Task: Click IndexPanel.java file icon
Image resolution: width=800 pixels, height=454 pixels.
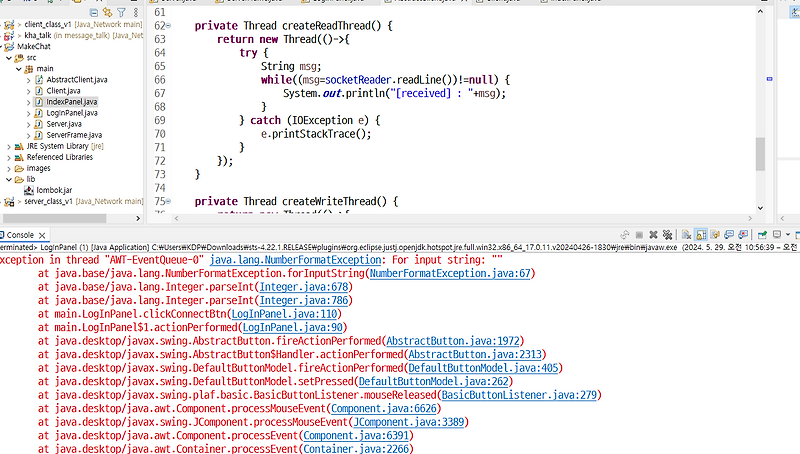Action: click(x=39, y=102)
